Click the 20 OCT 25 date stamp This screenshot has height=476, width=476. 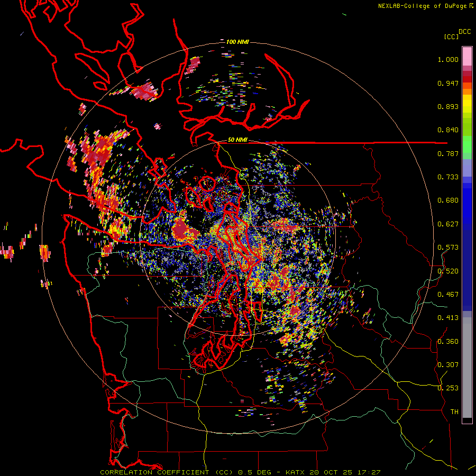(331, 472)
